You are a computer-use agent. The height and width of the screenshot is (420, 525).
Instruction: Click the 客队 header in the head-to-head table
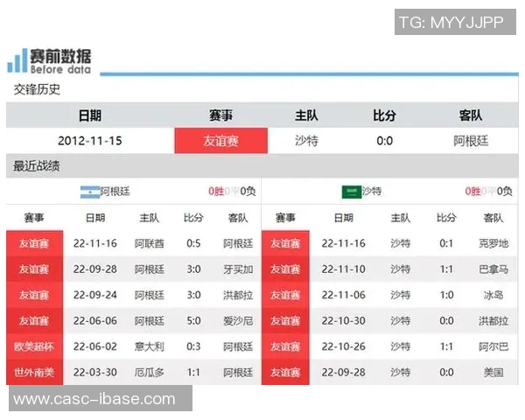471,115
